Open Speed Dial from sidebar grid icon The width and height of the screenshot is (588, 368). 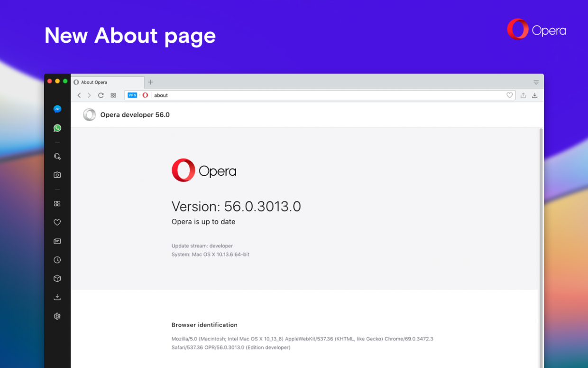(x=57, y=204)
